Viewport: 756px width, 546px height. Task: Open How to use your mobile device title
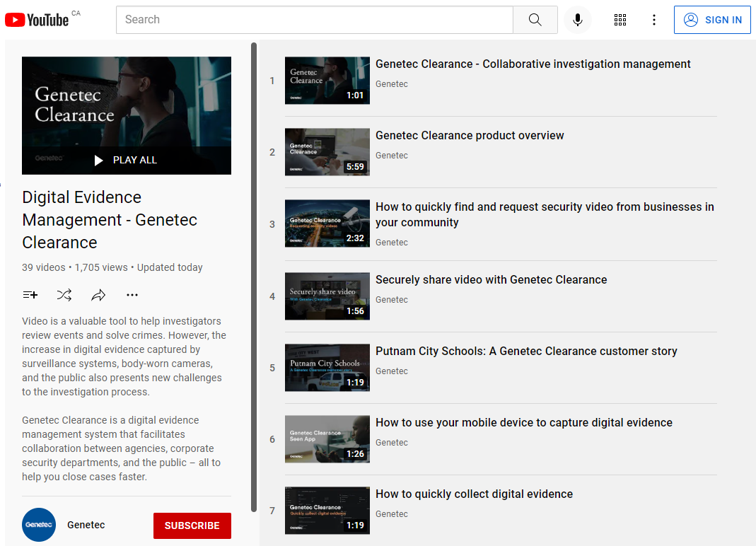[524, 422]
